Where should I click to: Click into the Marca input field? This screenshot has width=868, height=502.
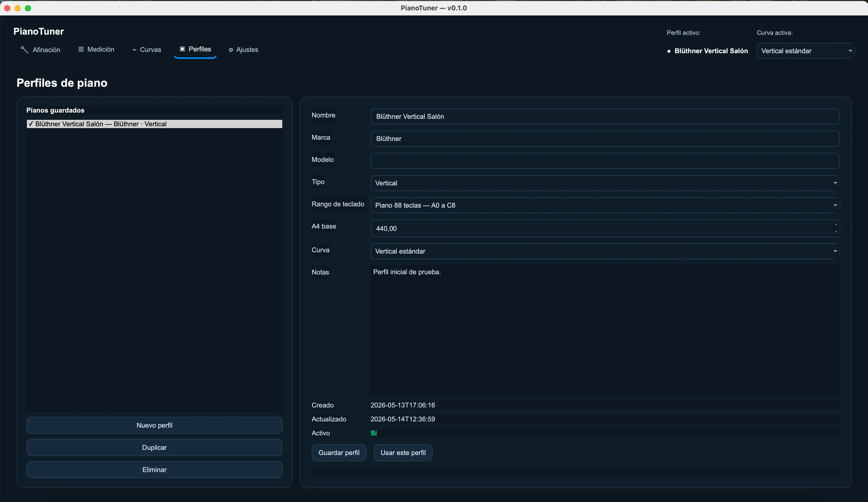coord(605,139)
